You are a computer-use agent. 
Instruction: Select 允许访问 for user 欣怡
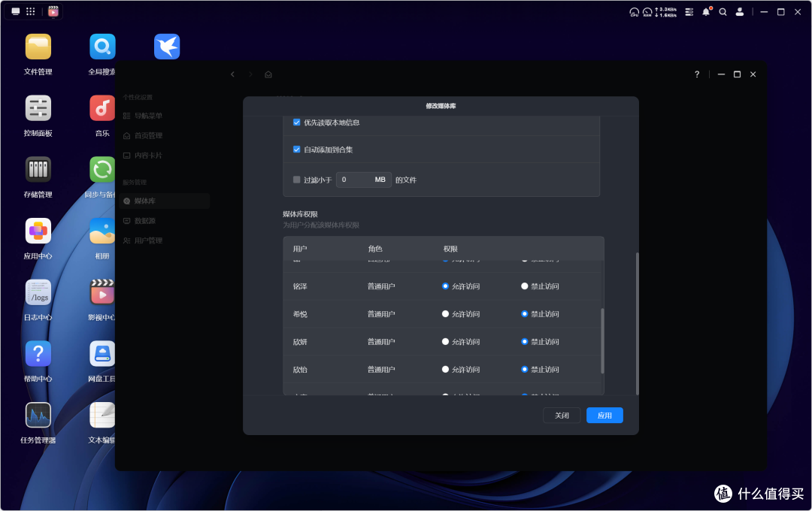click(445, 369)
